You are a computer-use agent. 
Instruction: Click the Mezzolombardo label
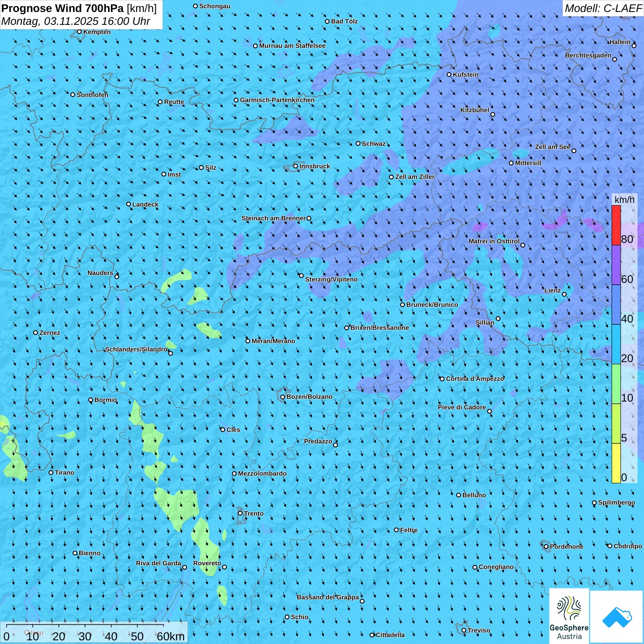(x=262, y=473)
